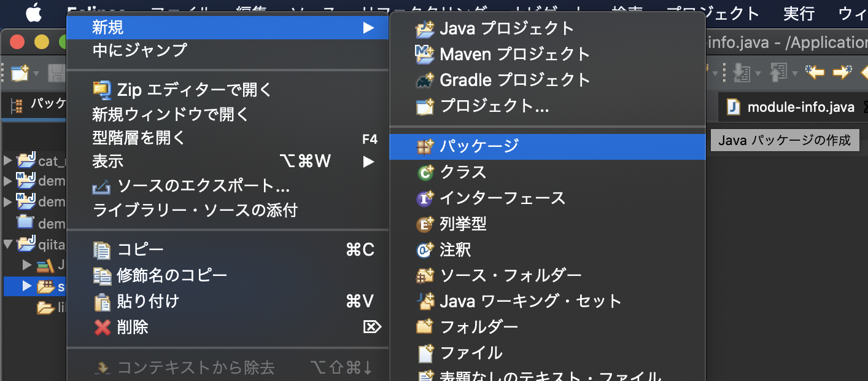Select the Gradle プロジェクト wizard icon
The height and width of the screenshot is (381, 868).
click(x=424, y=80)
